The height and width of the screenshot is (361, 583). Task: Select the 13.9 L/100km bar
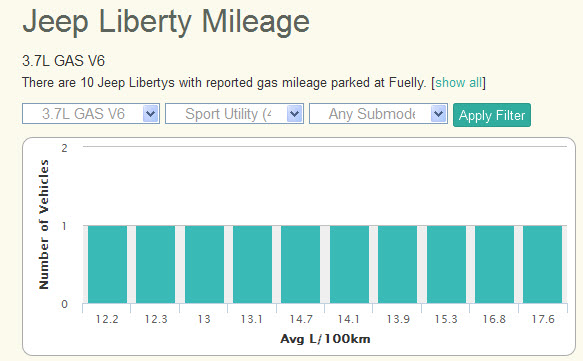397,264
